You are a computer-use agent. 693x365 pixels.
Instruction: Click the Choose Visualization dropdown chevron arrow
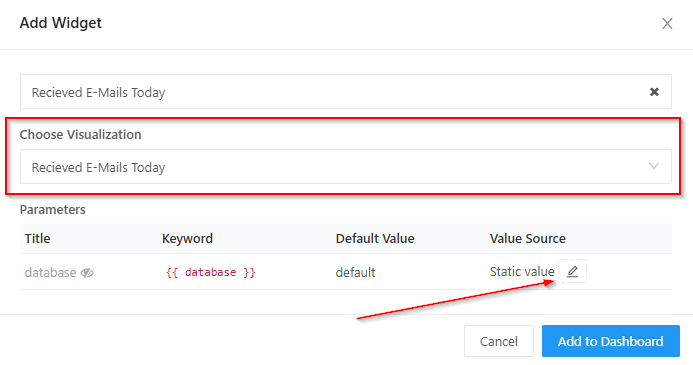tap(654, 166)
